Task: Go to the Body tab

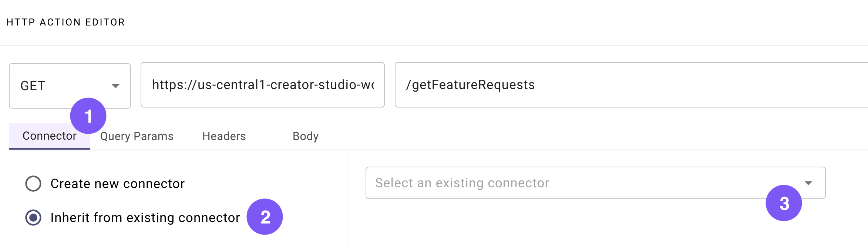Action: 305,136
